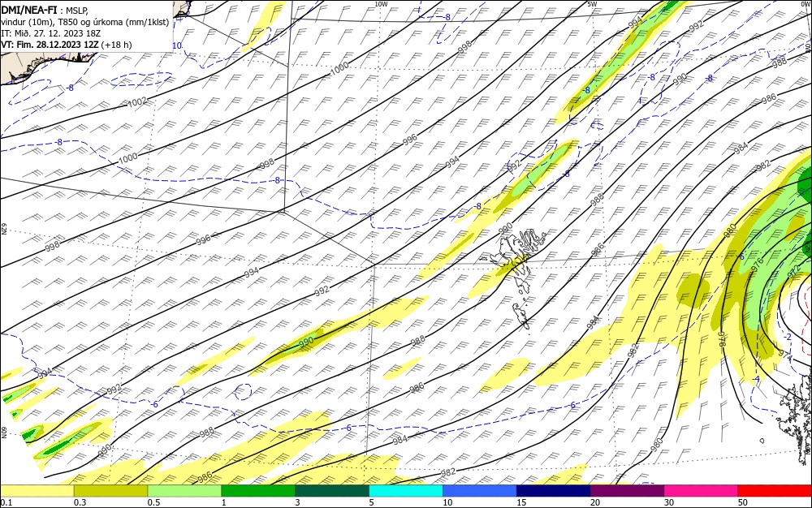Pick the blue 10–15 legend swatch

pyautogui.click(x=480, y=491)
